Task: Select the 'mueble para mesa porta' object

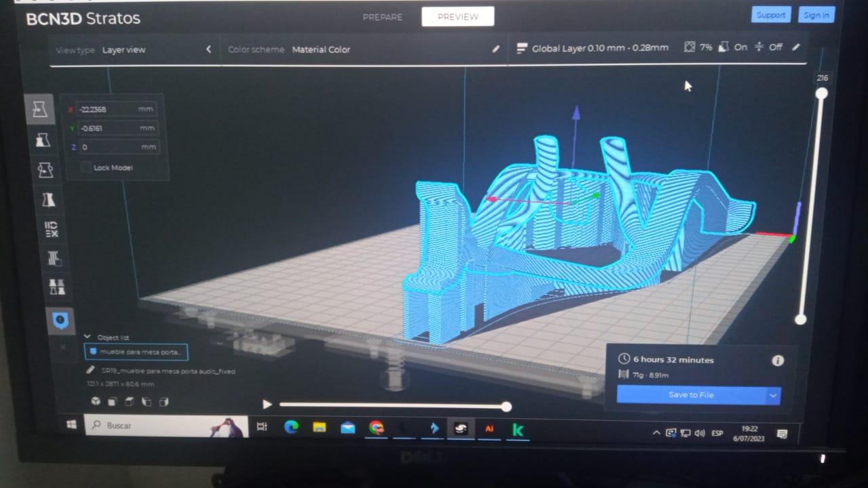Action: pyautogui.click(x=136, y=352)
